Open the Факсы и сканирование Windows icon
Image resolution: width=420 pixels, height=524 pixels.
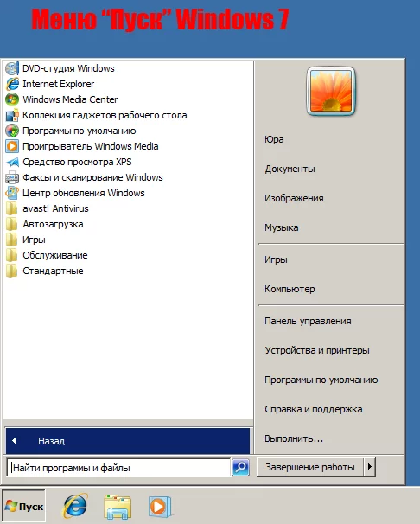[x=12, y=177]
